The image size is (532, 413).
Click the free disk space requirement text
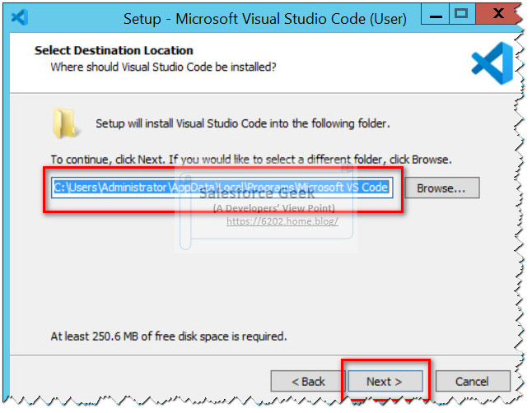point(169,336)
